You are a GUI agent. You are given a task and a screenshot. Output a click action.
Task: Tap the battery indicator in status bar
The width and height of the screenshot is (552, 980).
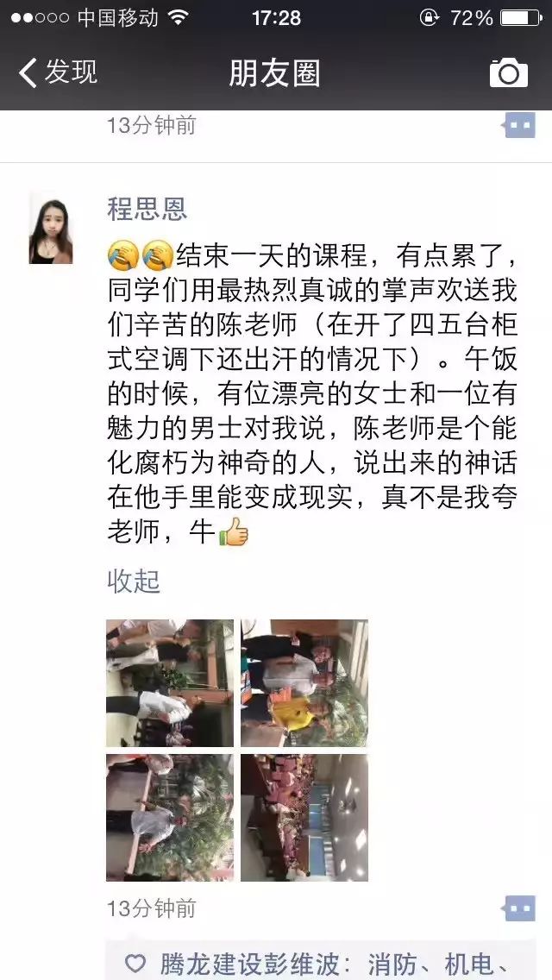521,18
